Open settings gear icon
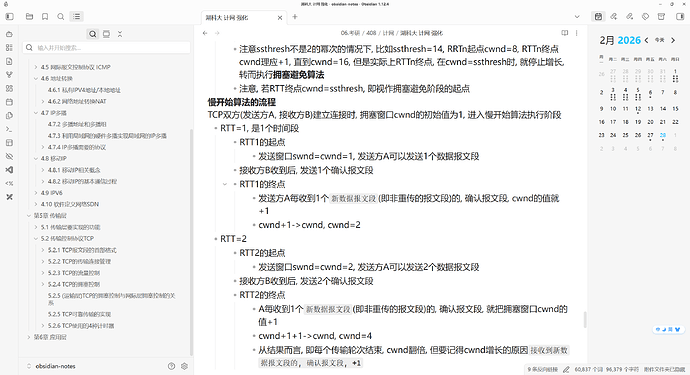Image resolution: width=690 pixels, height=375 pixels. (184, 366)
